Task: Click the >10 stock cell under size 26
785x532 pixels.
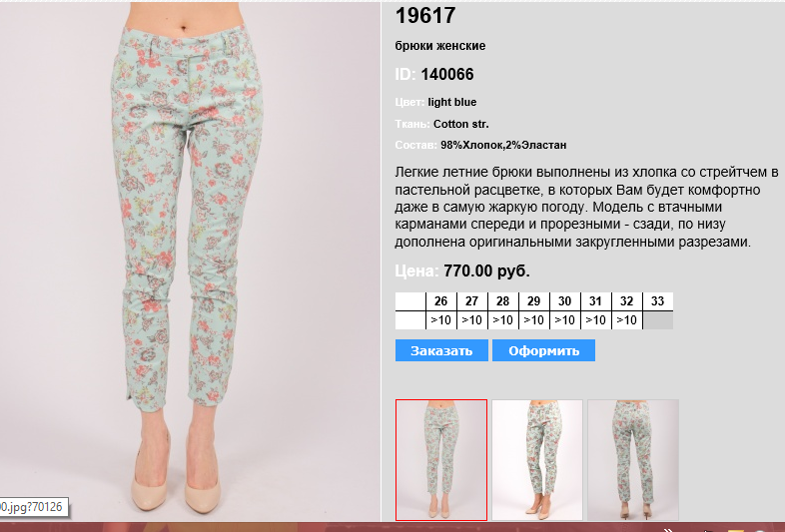Action: pos(441,320)
